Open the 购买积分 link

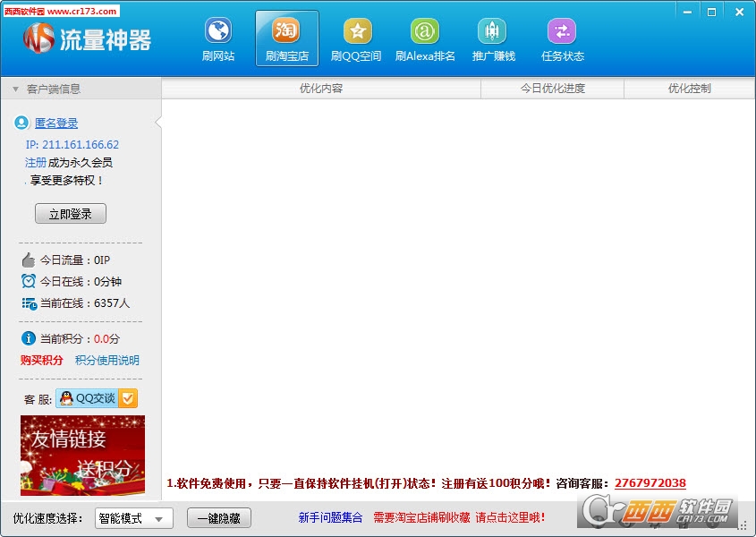click(42, 361)
